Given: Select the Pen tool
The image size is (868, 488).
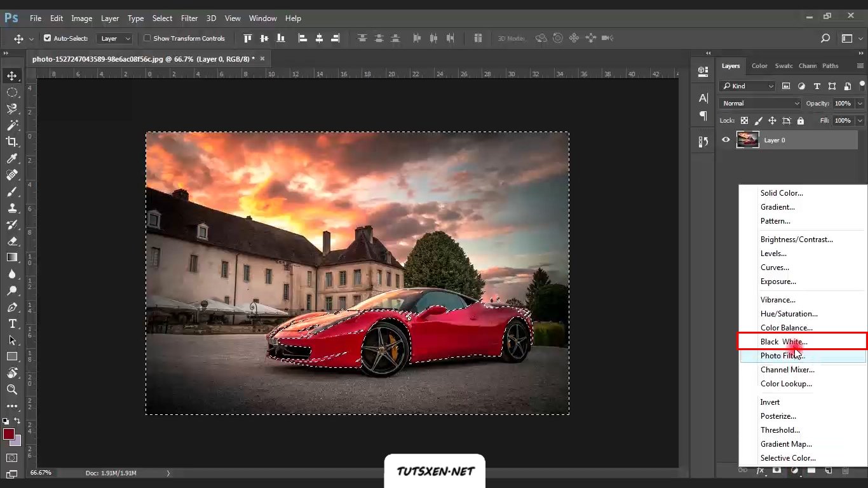Looking at the screenshot, I should 12,307.
